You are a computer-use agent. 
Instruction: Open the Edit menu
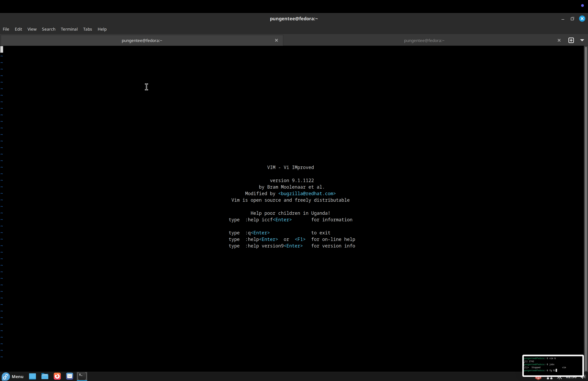18,29
